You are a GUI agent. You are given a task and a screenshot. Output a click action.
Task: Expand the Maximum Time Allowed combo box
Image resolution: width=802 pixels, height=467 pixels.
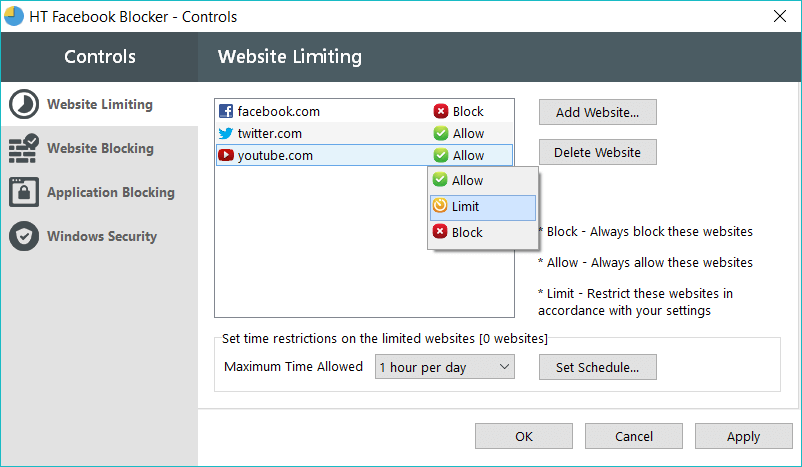(444, 367)
